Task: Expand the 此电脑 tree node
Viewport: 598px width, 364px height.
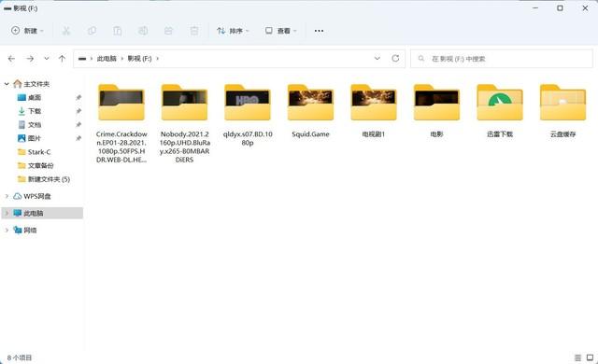Action: (7, 213)
